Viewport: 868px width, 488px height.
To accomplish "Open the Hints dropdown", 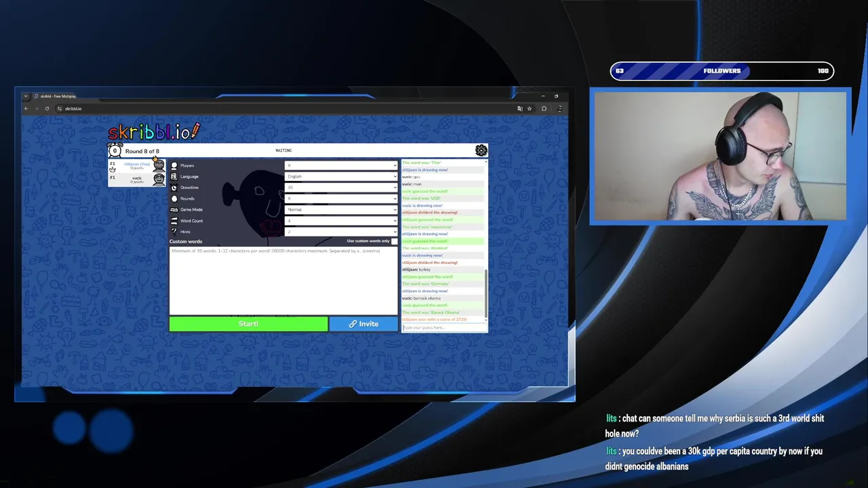I will pyautogui.click(x=341, y=232).
